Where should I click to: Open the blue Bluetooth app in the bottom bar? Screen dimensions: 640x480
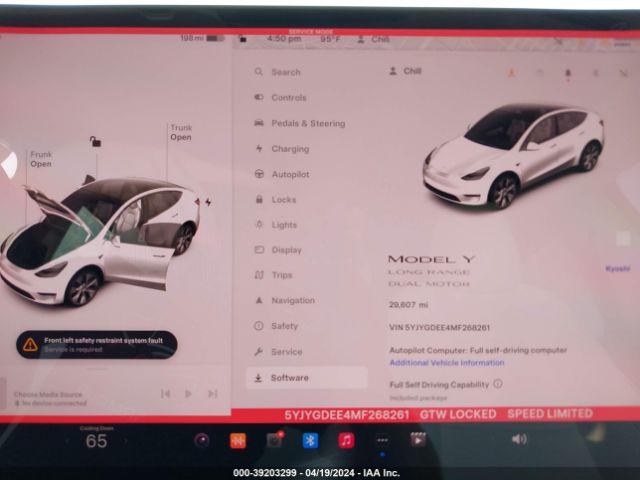[x=310, y=440]
